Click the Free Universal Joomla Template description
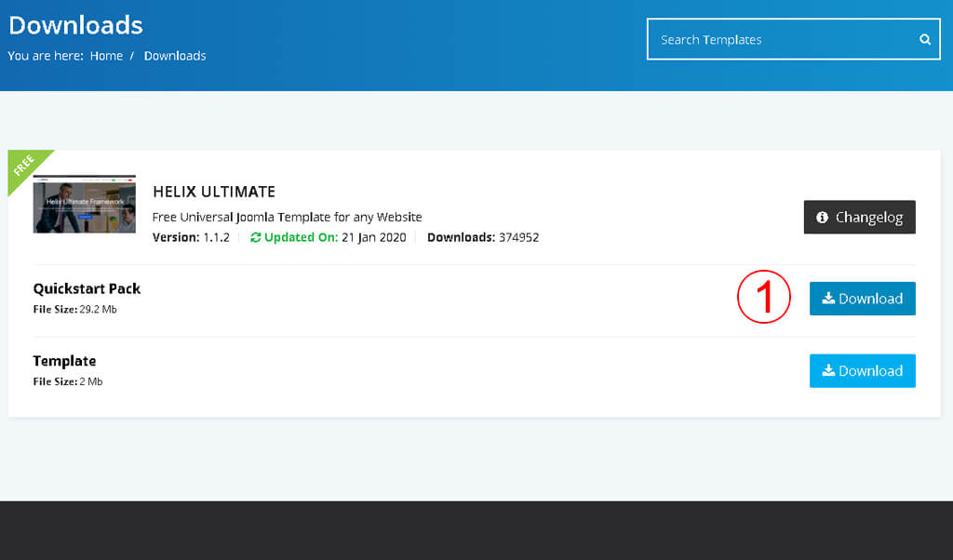This screenshot has width=953, height=560. (x=287, y=217)
